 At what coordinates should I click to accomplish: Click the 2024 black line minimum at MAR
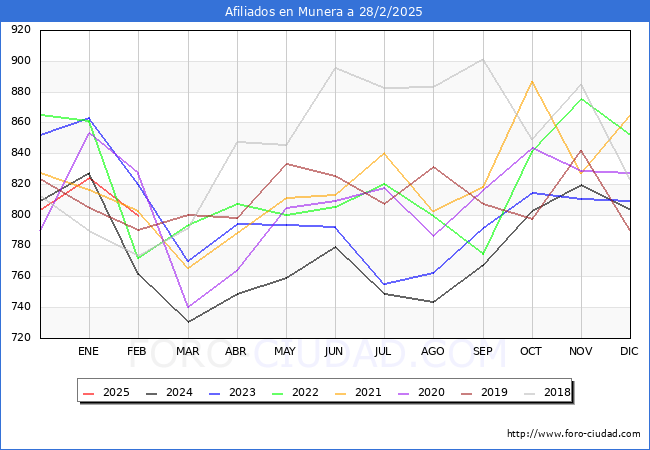coord(188,322)
